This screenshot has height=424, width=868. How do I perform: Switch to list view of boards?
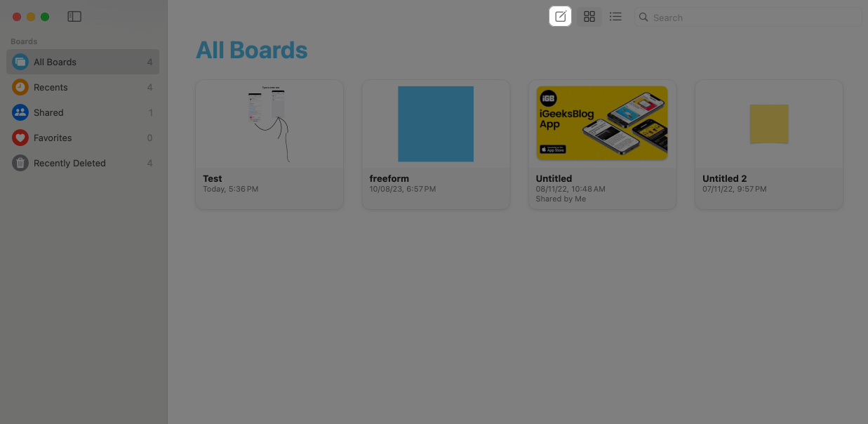tap(615, 16)
